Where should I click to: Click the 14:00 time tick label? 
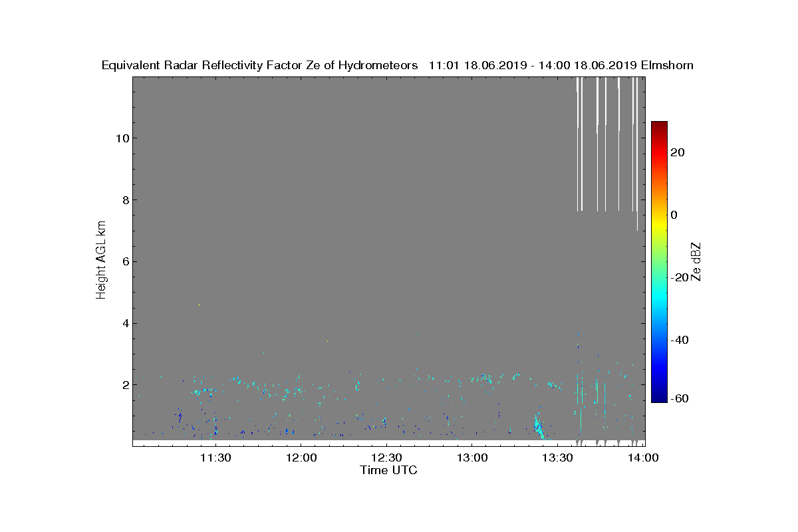click(x=643, y=458)
